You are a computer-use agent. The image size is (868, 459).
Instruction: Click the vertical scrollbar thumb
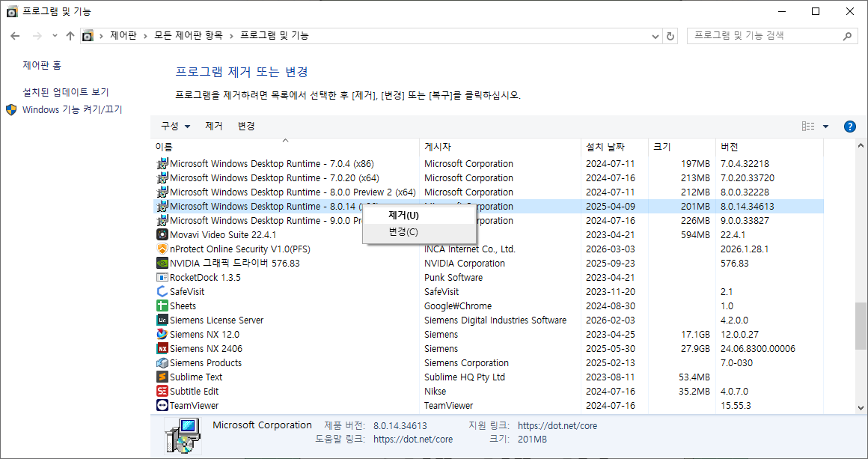click(861, 326)
